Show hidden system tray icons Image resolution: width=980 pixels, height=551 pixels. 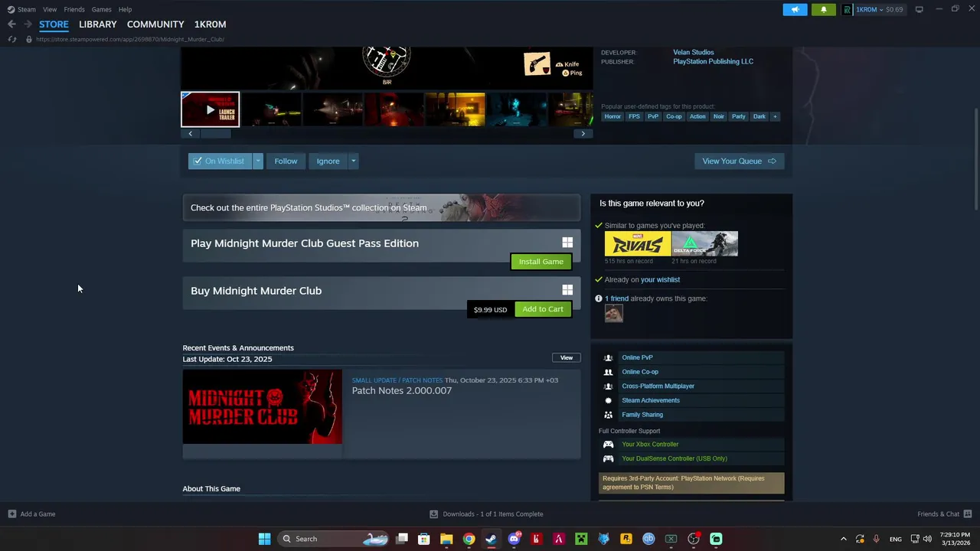tap(844, 539)
